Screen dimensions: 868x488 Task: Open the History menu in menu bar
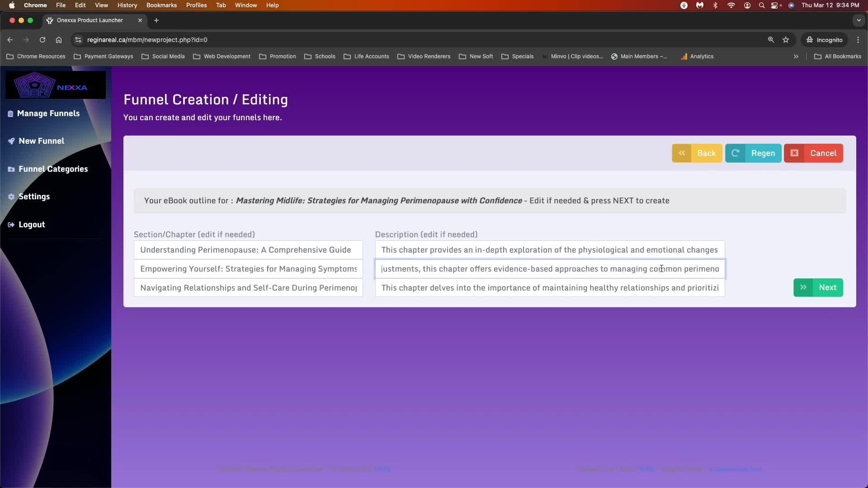tap(127, 5)
